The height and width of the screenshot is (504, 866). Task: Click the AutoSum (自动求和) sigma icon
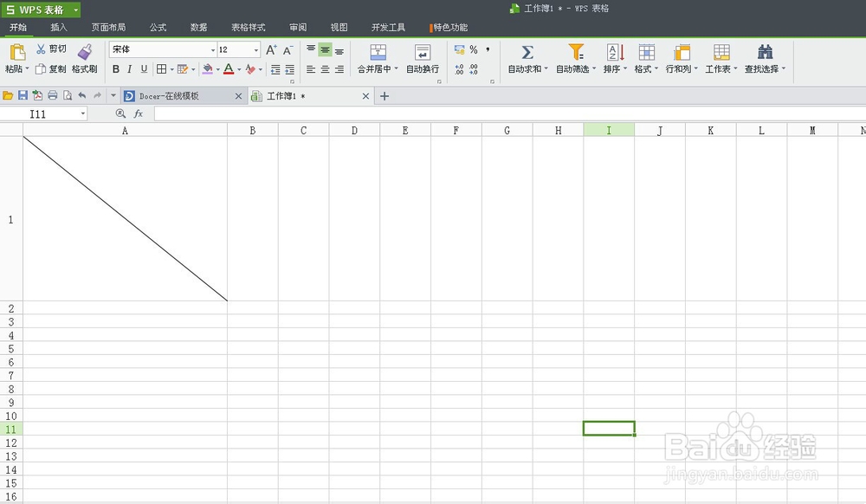(x=527, y=52)
